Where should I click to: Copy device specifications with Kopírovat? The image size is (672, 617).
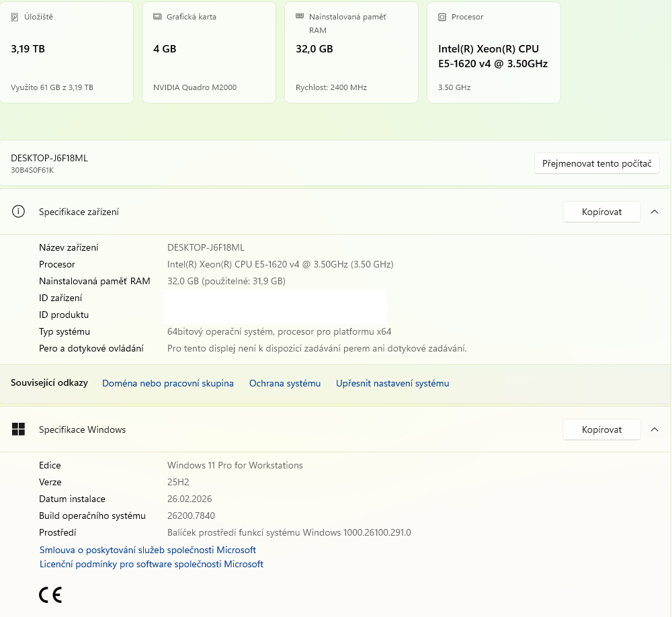click(601, 211)
